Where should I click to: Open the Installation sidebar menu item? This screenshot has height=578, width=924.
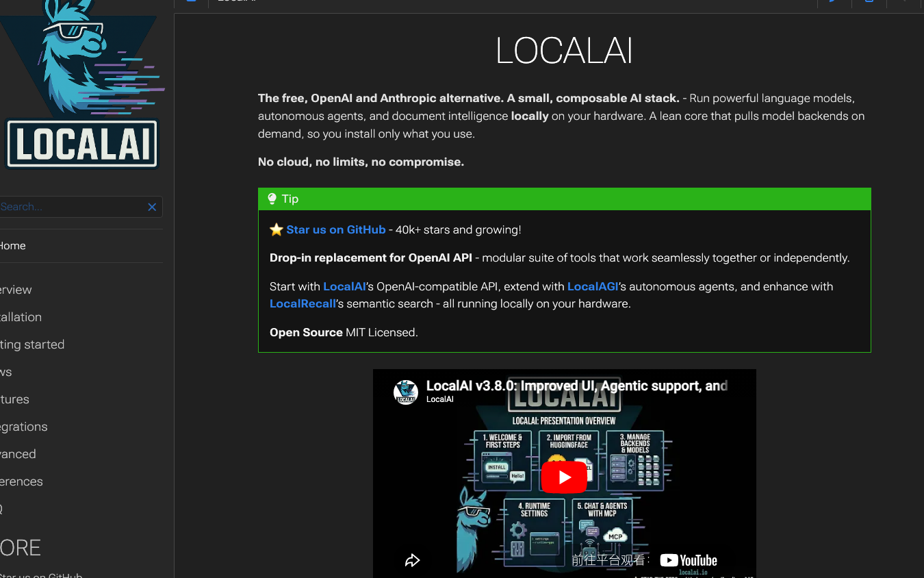(21, 317)
